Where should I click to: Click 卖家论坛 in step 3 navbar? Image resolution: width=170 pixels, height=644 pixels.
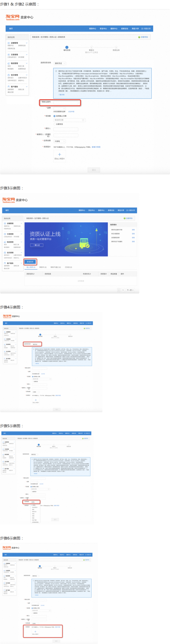coord(111,210)
